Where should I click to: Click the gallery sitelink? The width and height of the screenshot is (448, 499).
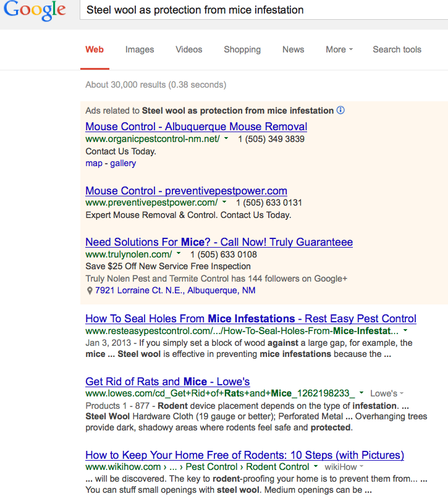(123, 163)
